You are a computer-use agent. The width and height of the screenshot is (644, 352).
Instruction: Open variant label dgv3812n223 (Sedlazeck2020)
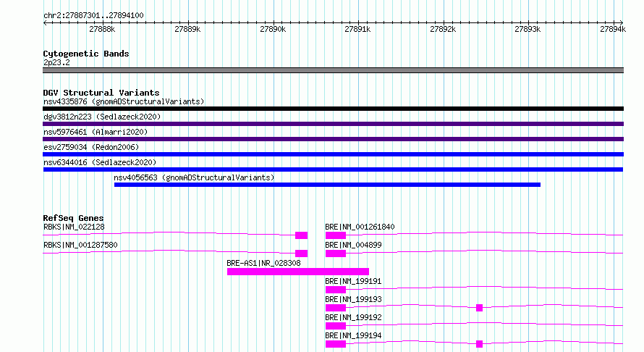pyautogui.click(x=102, y=117)
